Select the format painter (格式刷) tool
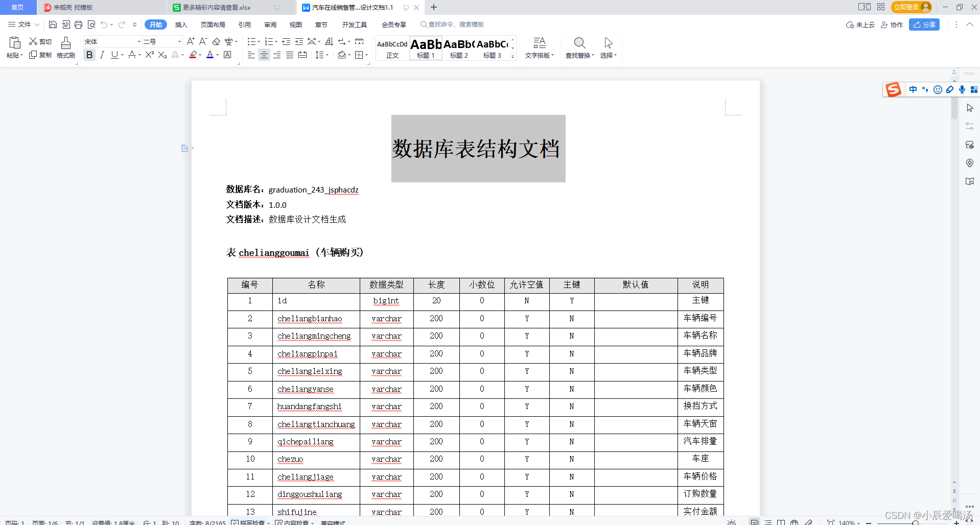The height and width of the screenshot is (525, 980). click(x=65, y=47)
